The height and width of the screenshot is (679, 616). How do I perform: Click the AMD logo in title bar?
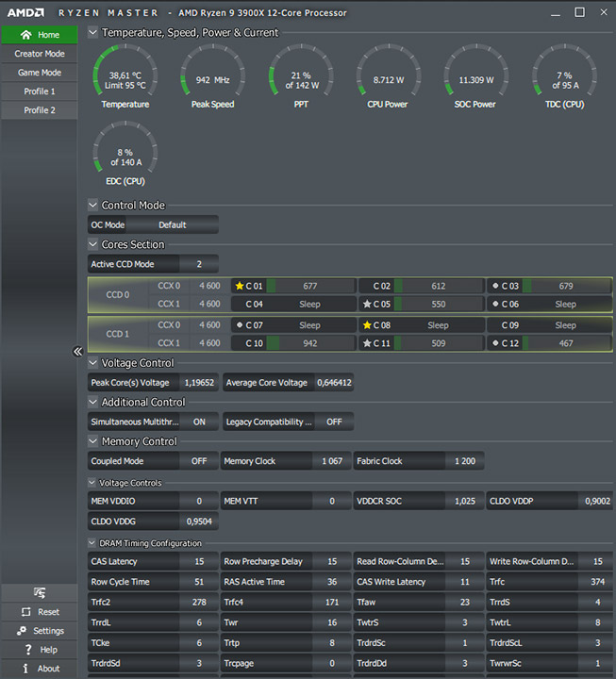[x=25, y=12]
